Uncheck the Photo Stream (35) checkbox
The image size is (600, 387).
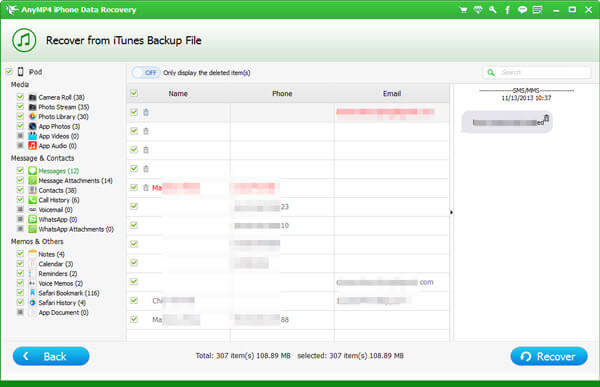(x=20, y=106)
